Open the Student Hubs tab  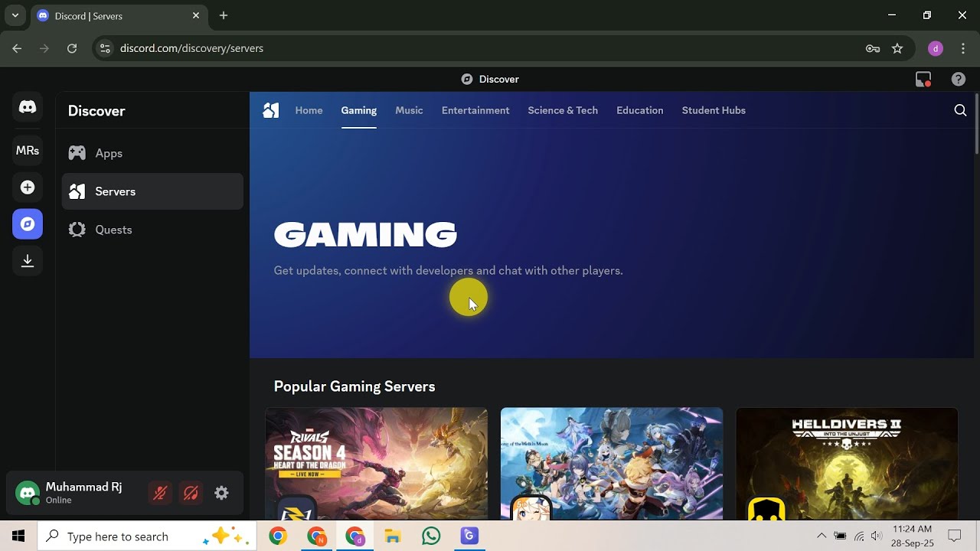point(714,110)
